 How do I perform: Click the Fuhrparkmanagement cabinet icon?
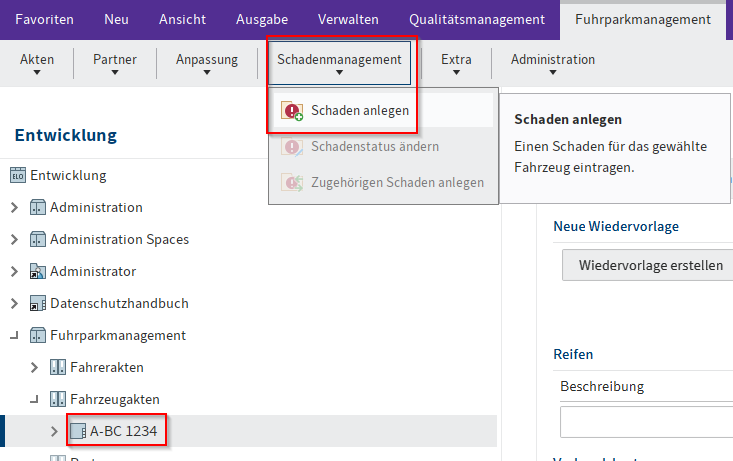point(38,335)
